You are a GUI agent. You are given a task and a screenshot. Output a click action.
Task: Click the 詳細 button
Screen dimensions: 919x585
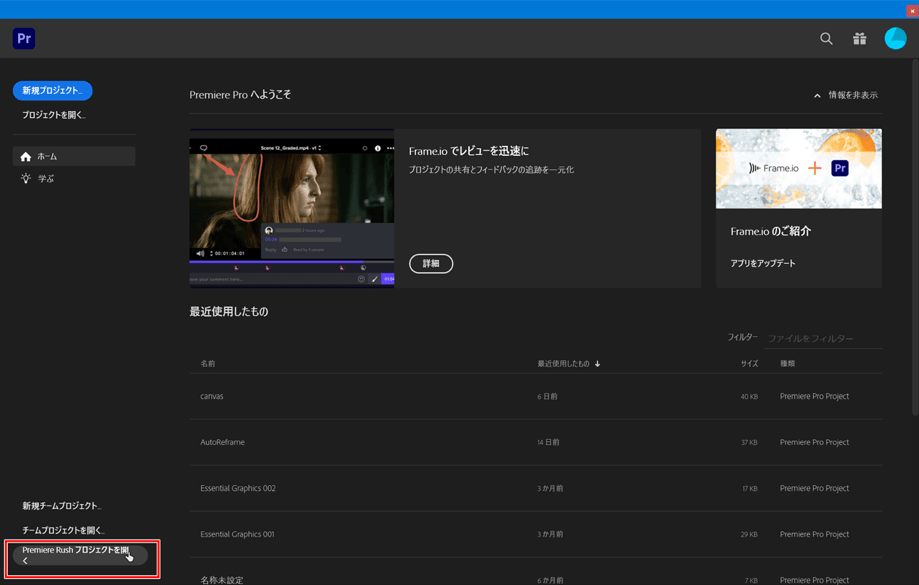point(431,264)
